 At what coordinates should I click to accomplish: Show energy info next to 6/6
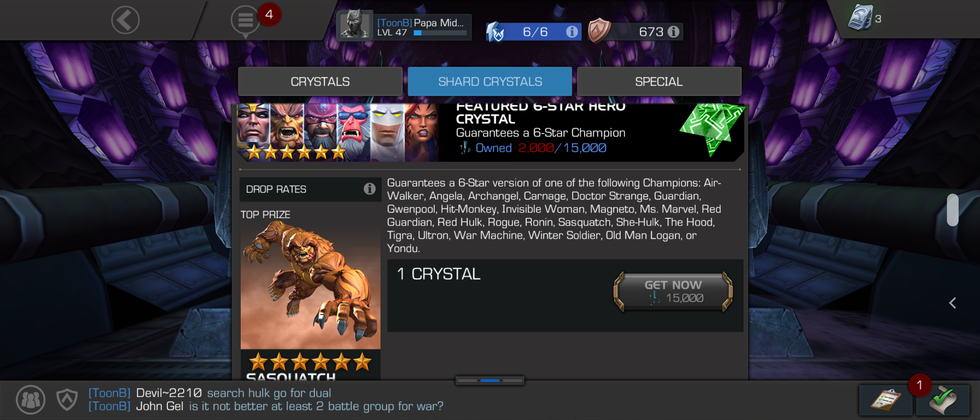click(x=571, y=31)
